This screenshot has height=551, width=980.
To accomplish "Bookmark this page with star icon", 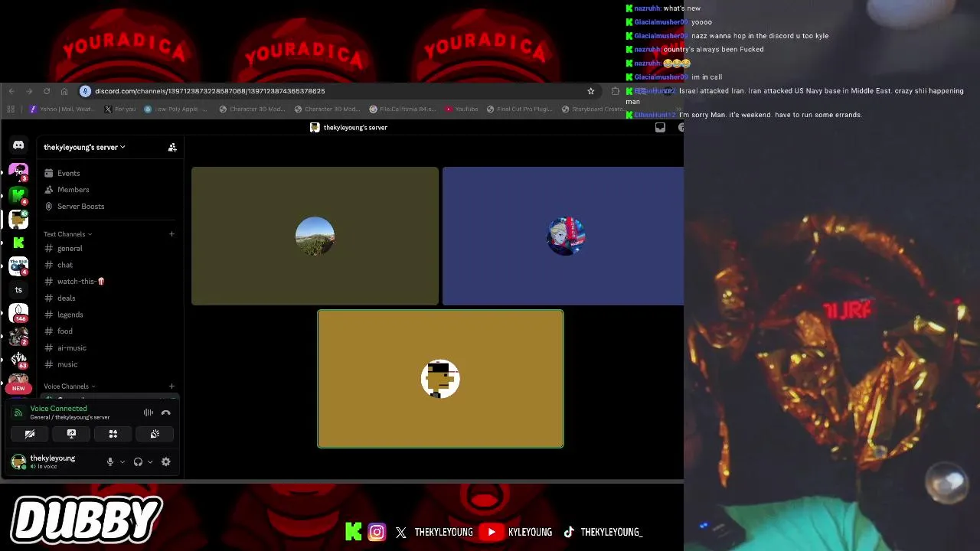I will click(x=590, y=91).
